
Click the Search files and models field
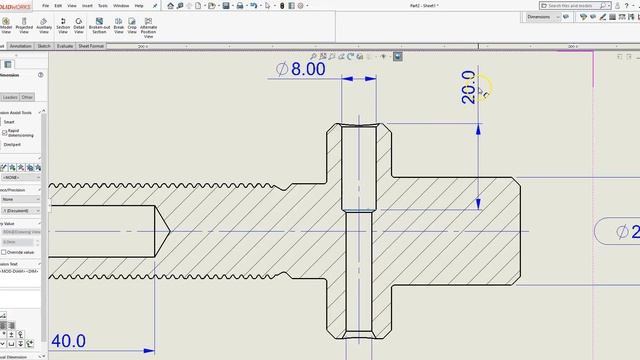tap(575, 6)
